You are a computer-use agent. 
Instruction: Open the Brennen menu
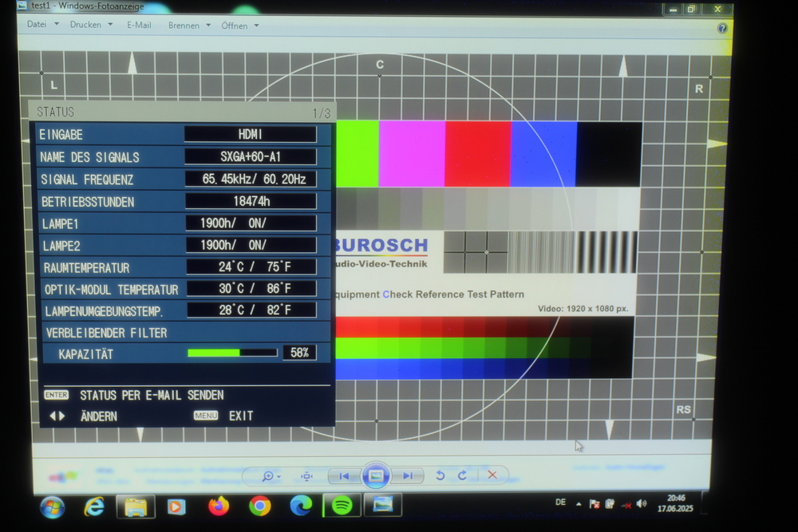click(x=184, y=26)
